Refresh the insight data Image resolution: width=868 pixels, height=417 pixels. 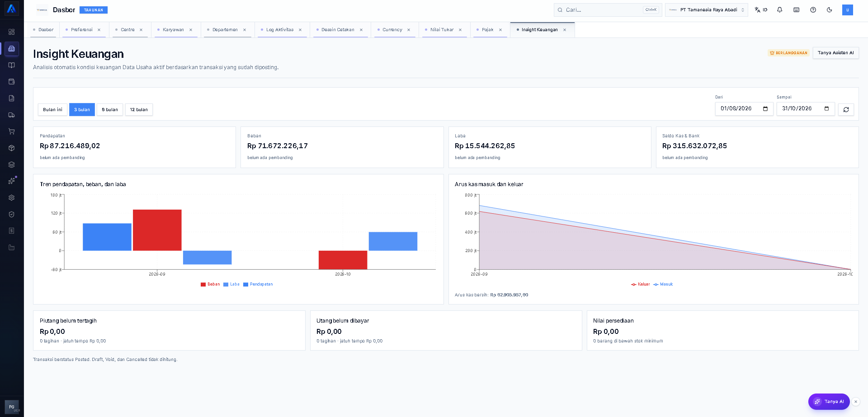[846, 109]
